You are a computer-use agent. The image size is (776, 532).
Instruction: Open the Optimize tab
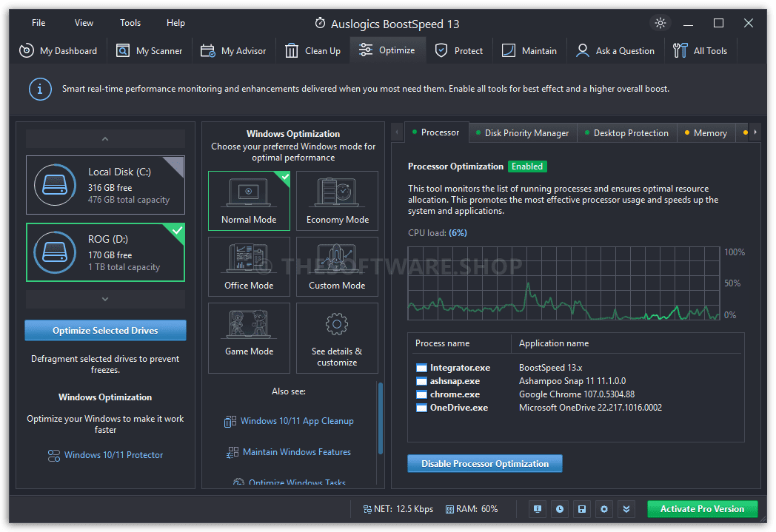[x=387, y=50]
